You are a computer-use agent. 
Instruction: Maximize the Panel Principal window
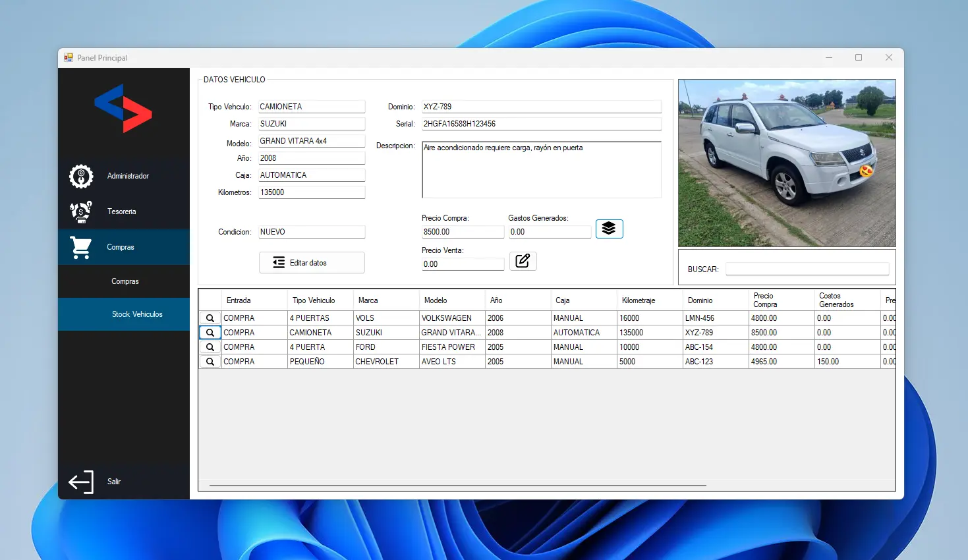tap(859, 57)
